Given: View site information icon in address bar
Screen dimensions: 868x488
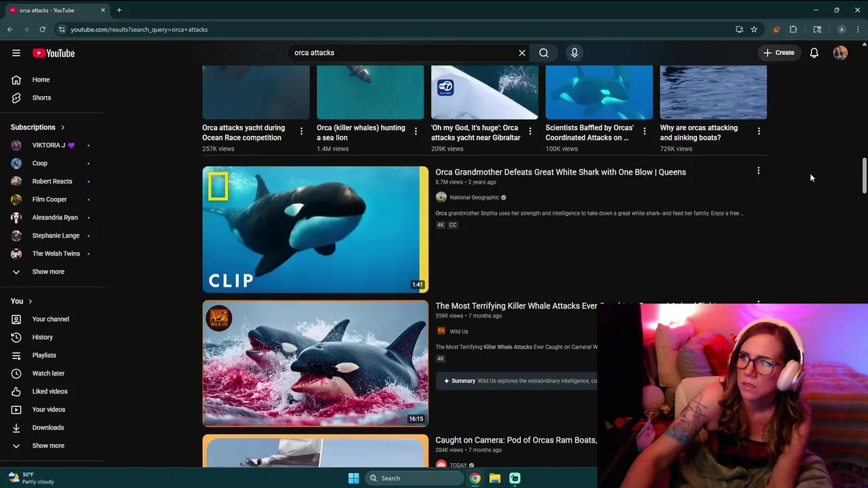Looking at the screenshot, I should [x=62, y=29].
